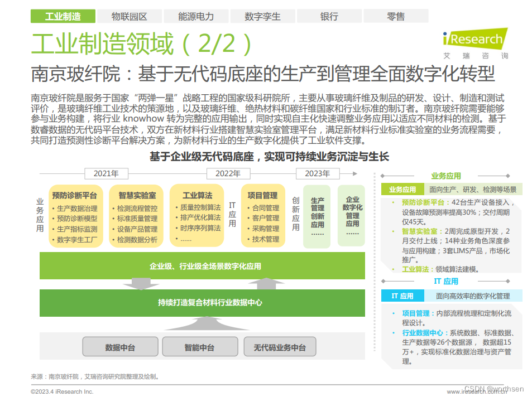
Task: Click the 2023年 timeline marker
Action: (x=318, y=173)
